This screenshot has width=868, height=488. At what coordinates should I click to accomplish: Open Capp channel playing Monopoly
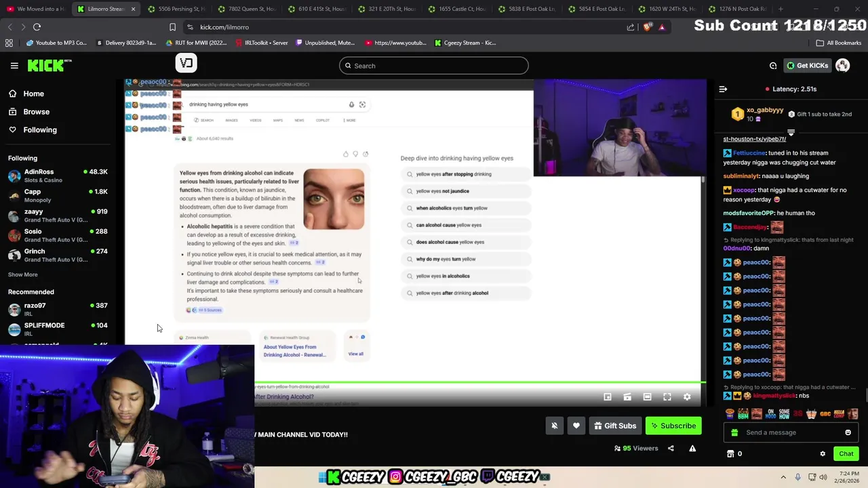tap(58, 196)
